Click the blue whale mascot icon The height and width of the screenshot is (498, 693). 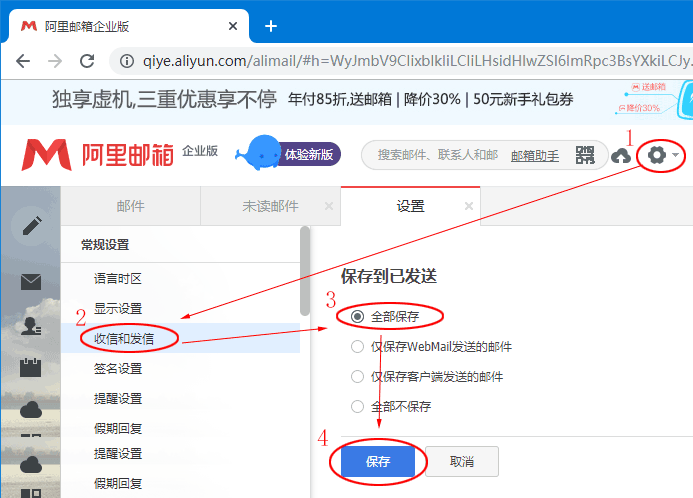257,153
